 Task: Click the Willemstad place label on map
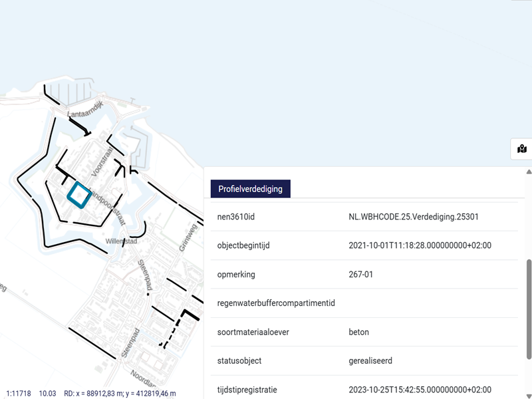(121, 242)
